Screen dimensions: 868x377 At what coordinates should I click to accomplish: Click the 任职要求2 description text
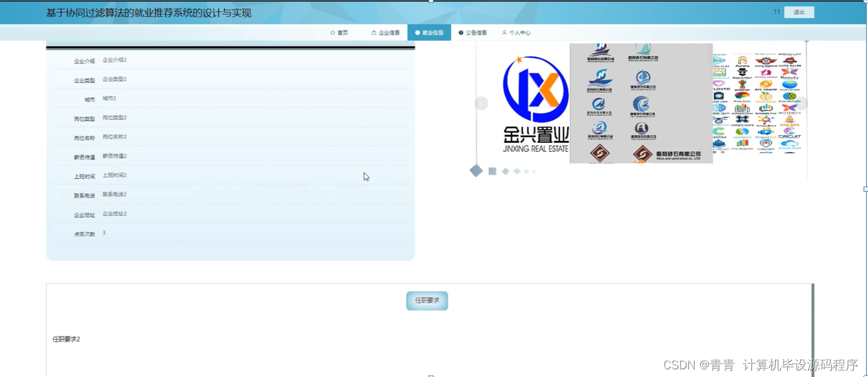tap(66, 339)
